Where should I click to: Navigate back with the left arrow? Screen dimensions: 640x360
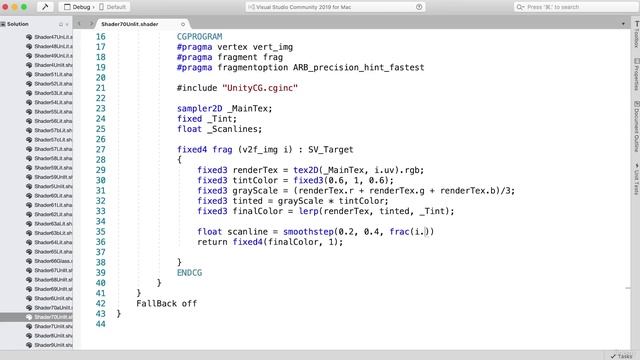79,24
